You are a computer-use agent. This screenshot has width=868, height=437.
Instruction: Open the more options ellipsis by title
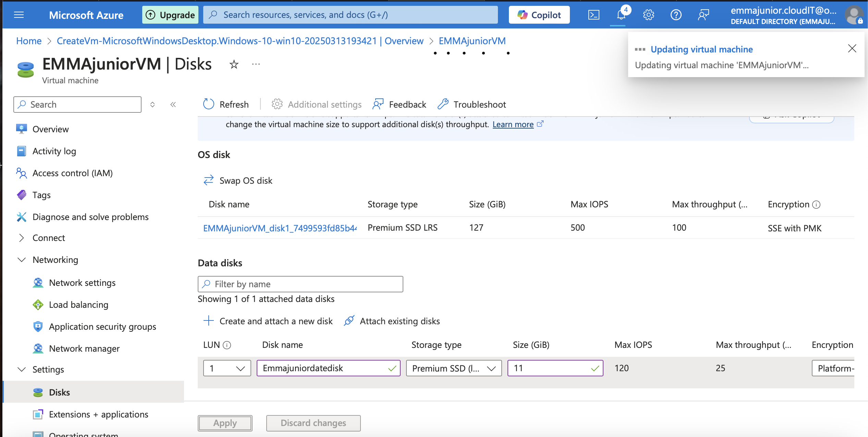click(x=256, y=64)
